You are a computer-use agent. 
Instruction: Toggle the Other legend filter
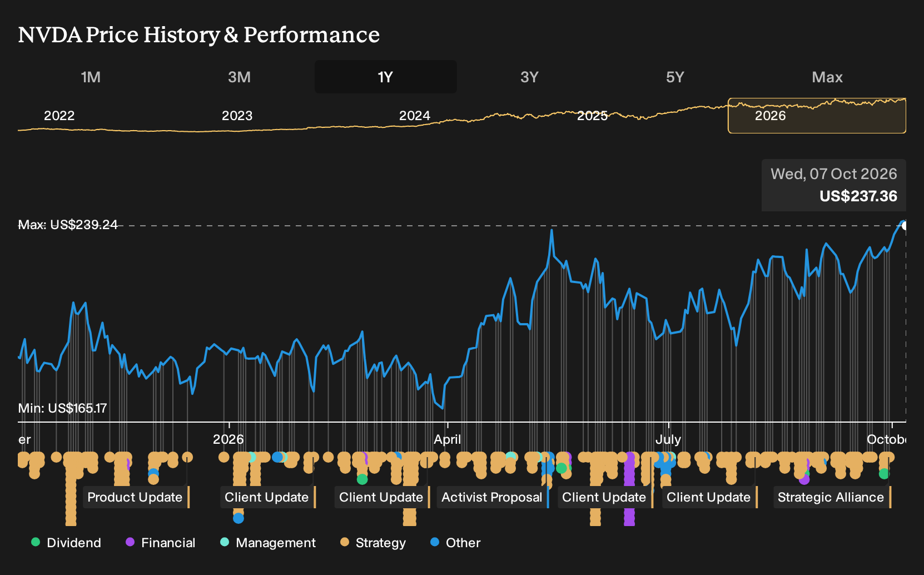pos(455,543)
